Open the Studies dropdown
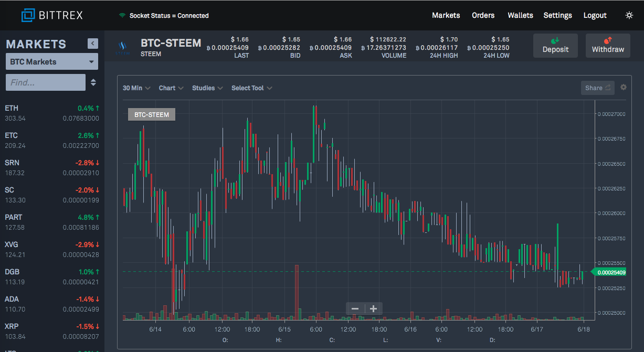Screen dimensions: 644x352 click(207, 88)
